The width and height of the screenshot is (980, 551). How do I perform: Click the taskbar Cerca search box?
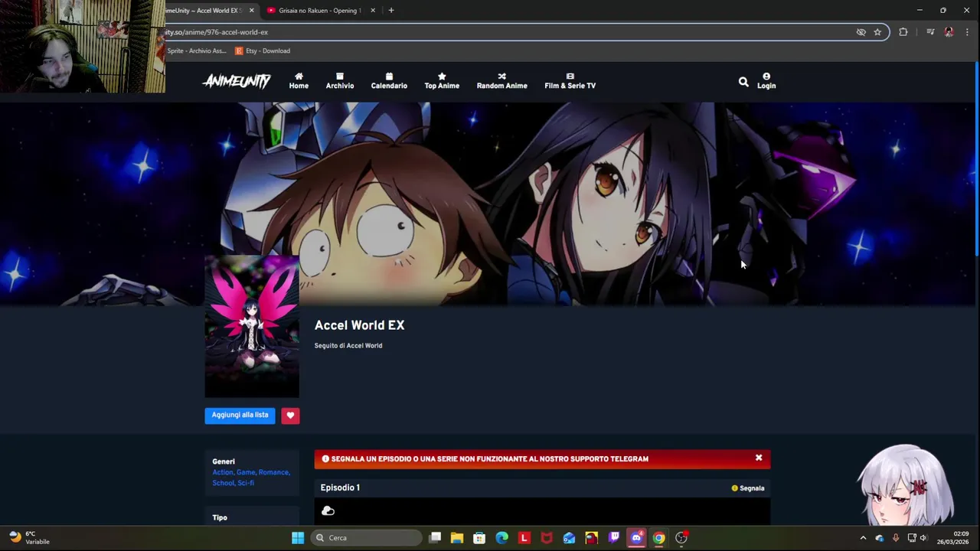(367, 538)
